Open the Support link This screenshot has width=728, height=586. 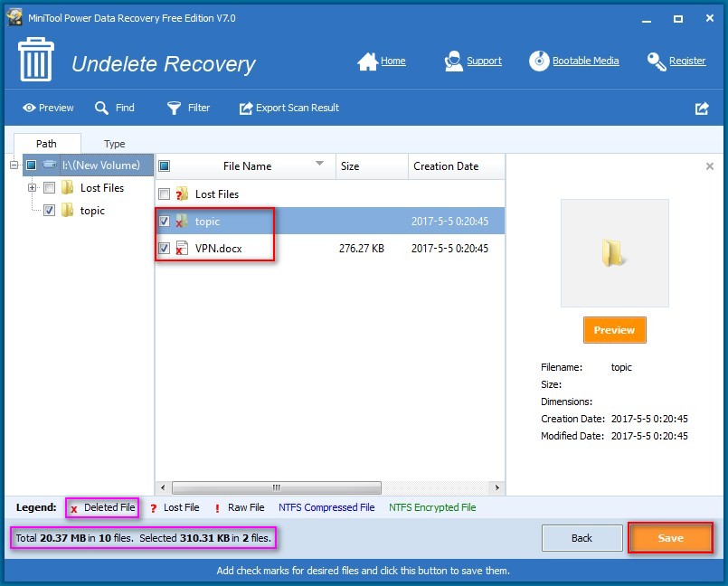(x=484, y=61)
